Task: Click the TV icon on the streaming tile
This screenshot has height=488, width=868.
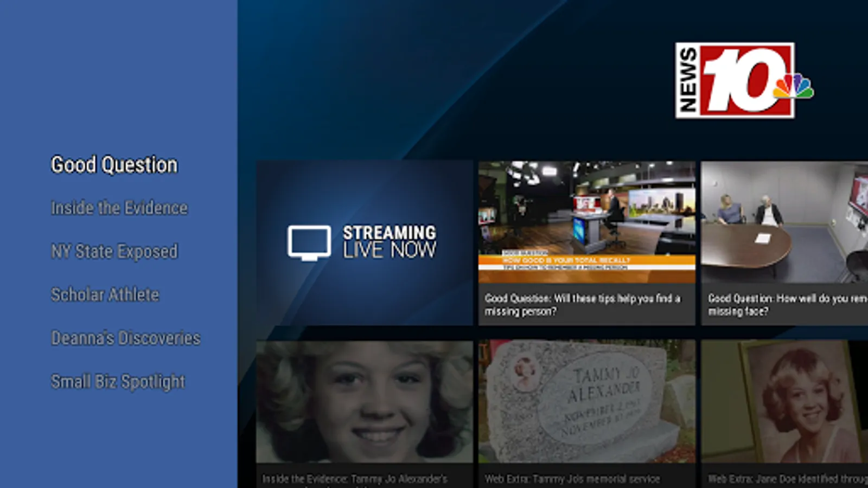Action: coord(309,242)
